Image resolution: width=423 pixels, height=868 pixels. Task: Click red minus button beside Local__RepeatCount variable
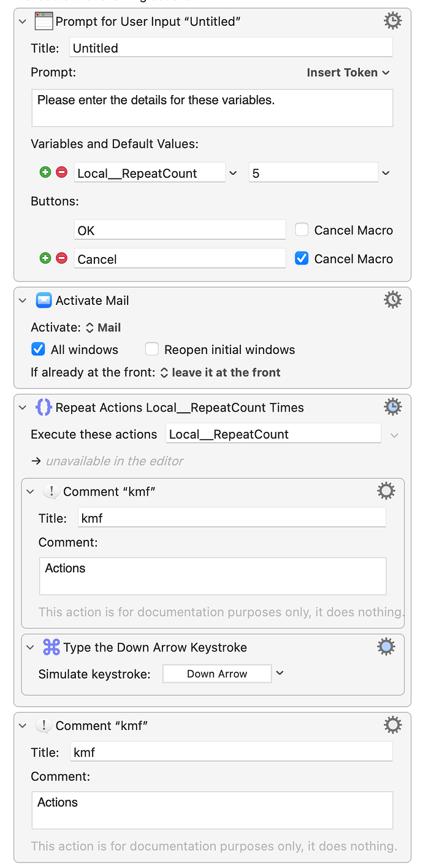pos(61,173)
